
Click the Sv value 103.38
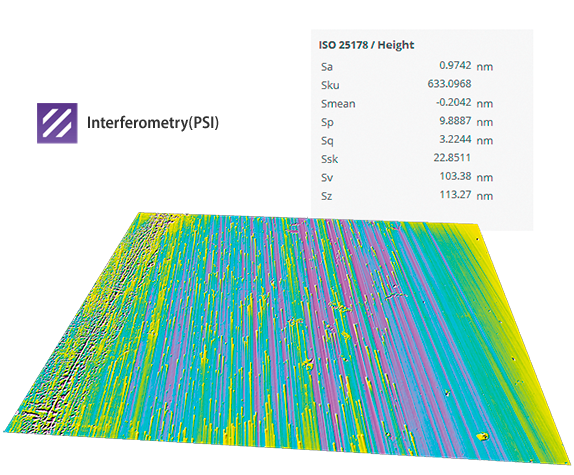click(x=455, y=176)
